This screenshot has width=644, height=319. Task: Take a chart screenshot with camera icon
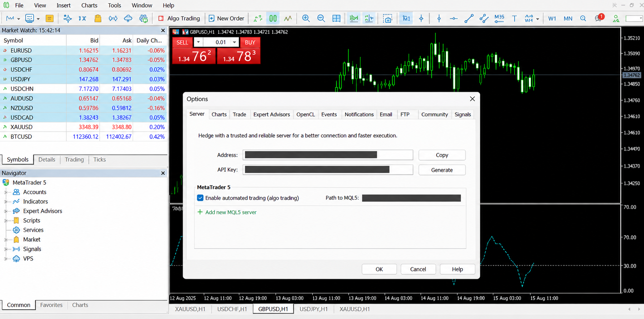point(387,18)
